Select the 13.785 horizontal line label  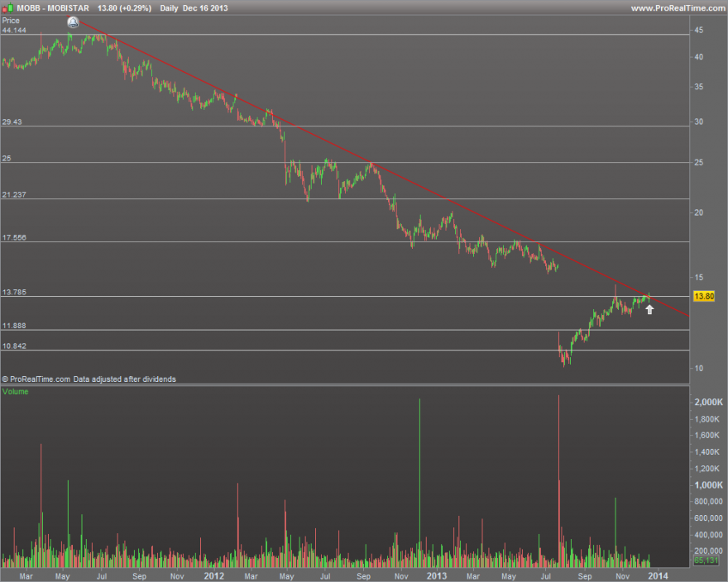point(14,293)
